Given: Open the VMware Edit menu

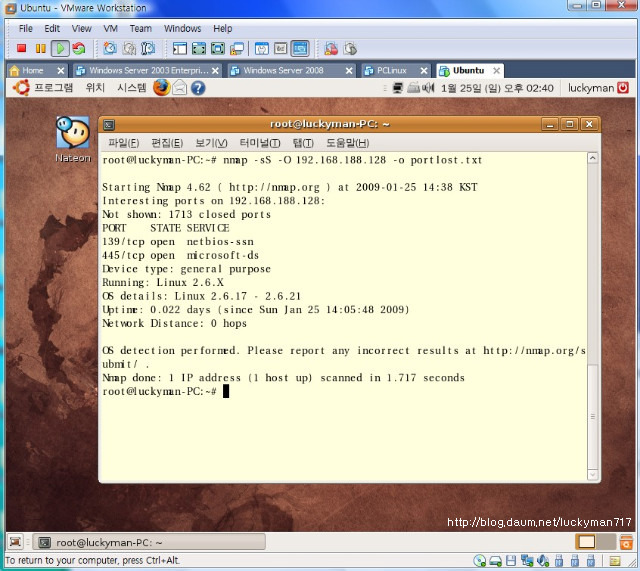Looking at the screenshot, I should pyautogui.click(x=52, y=29).
